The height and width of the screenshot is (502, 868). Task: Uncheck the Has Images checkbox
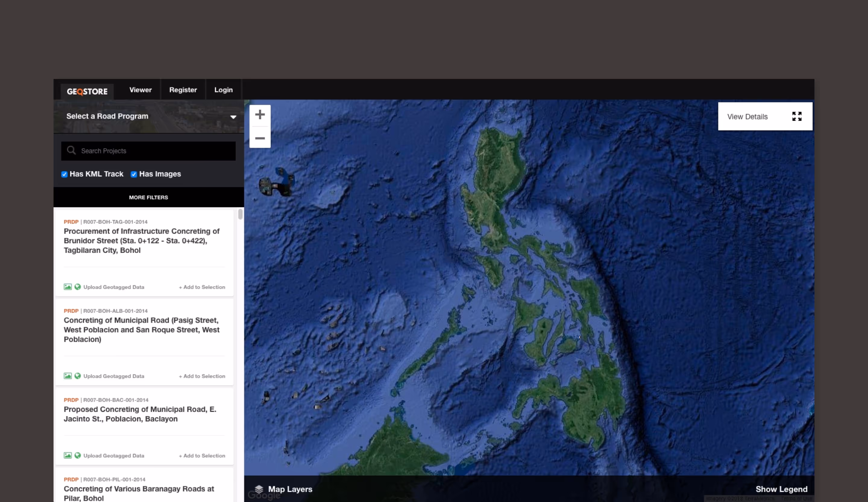[x=134, y=174]
